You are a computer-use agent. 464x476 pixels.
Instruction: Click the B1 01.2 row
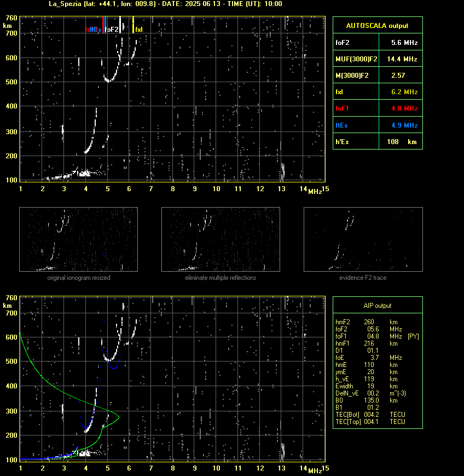(x=357, y=408)
